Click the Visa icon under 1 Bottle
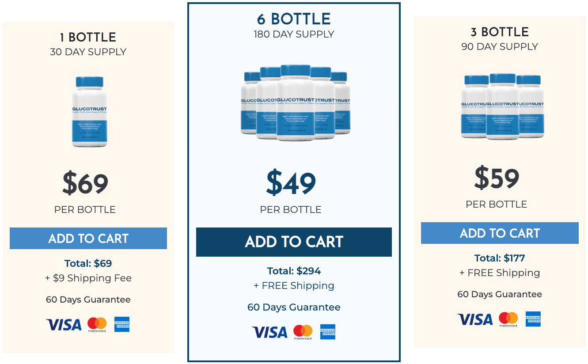 (x=64, y=325)
